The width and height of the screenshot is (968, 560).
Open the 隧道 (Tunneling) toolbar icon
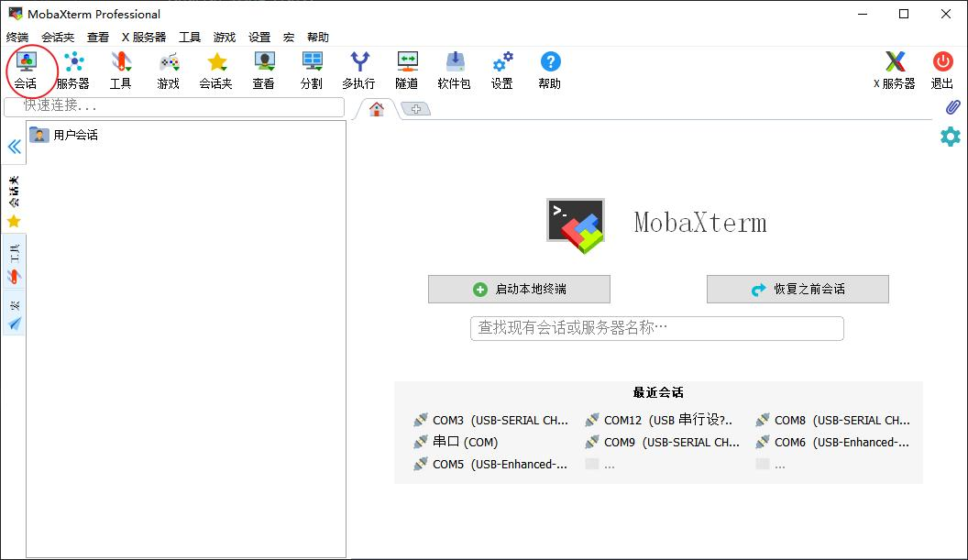(x=407, y=71)
